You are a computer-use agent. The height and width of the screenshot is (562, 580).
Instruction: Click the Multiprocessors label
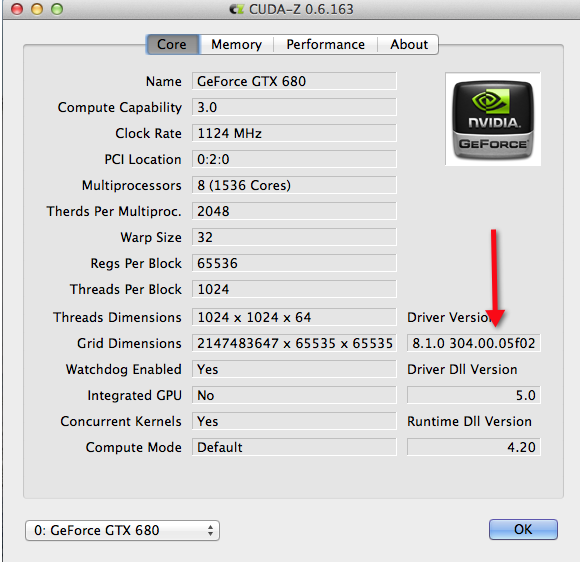point(131,185)
